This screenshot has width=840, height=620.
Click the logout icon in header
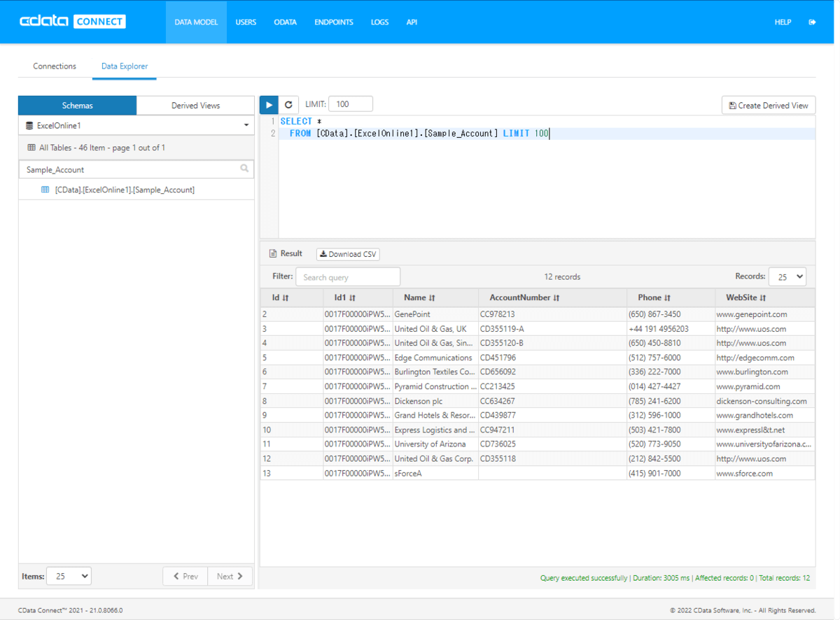(812, 22)
